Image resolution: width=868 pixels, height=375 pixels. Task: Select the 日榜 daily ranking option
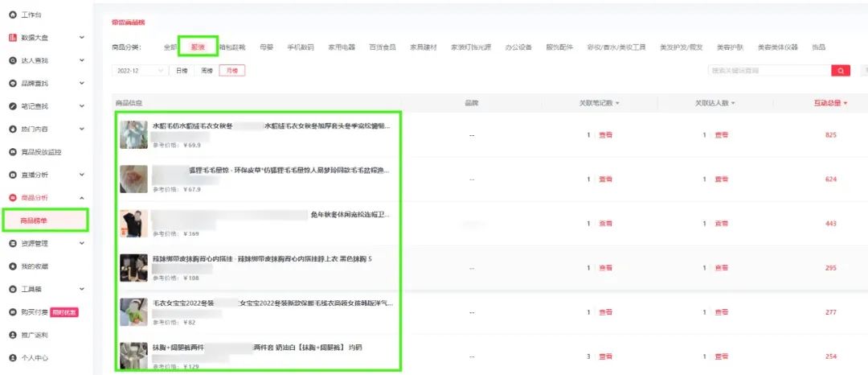(x=182, y=71)
